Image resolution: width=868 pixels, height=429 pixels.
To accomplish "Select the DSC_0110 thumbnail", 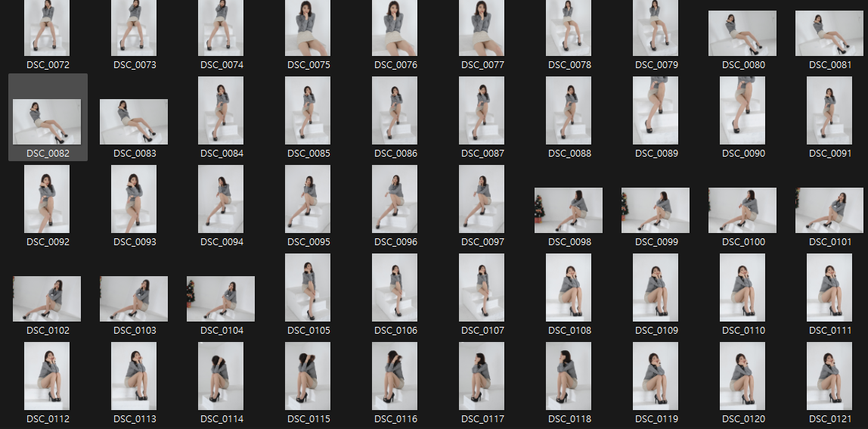I will pos(742,288).
